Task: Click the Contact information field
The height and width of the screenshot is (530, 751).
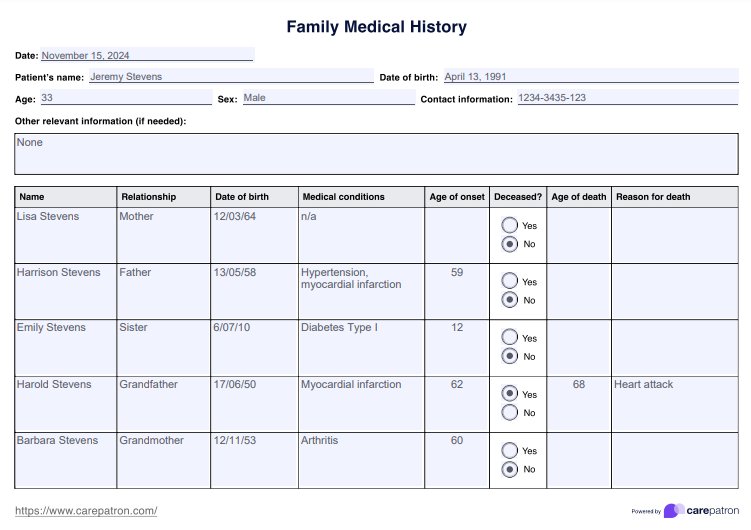Action: [627, 98]
